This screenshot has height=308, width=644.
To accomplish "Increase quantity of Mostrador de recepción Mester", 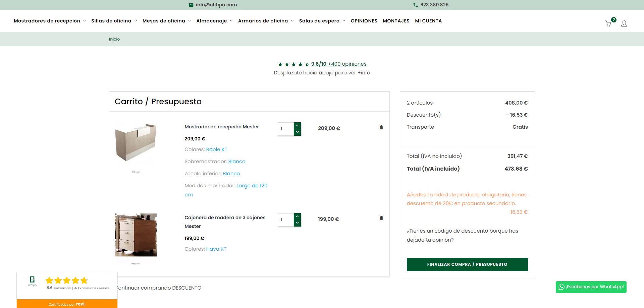I will [x=297, y=126].
